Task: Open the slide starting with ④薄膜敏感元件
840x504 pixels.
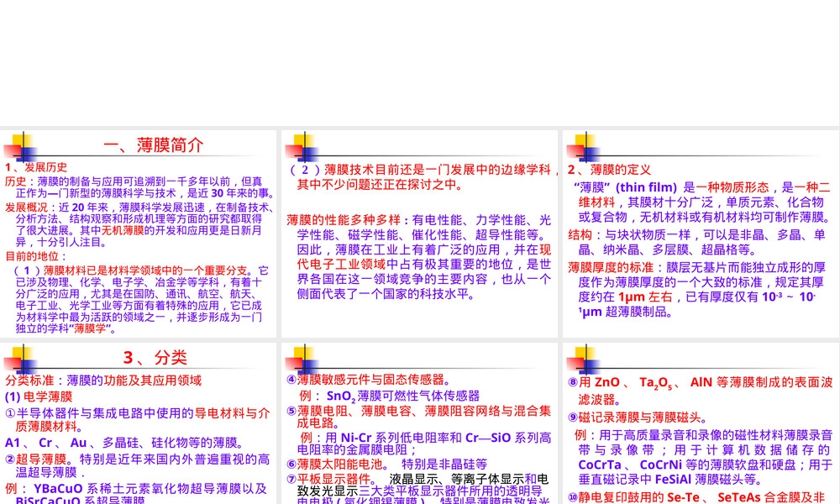Action: click(419, 423)
